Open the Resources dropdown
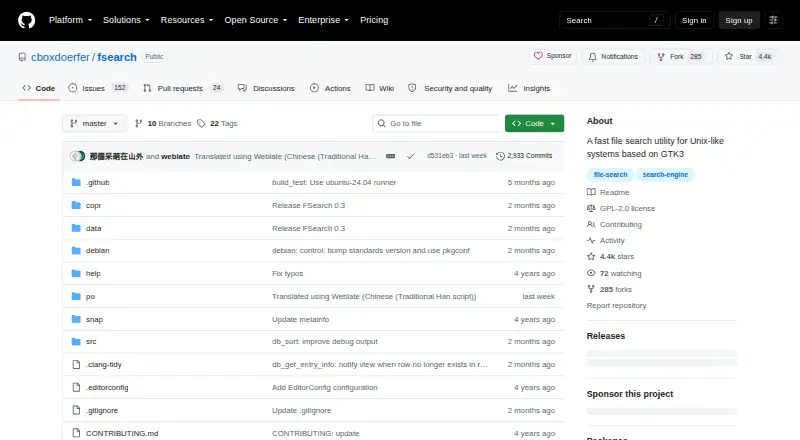 (187, 20)
